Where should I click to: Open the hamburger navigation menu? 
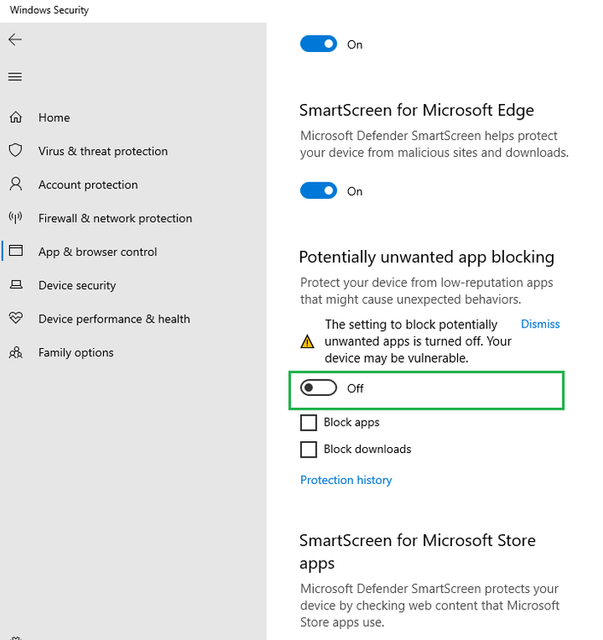[15, 77]
